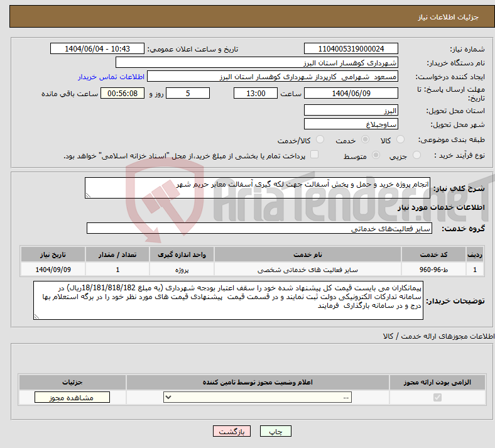
Task: Open the اطلاعات تماس خریدار link
Action: (111, 77)
